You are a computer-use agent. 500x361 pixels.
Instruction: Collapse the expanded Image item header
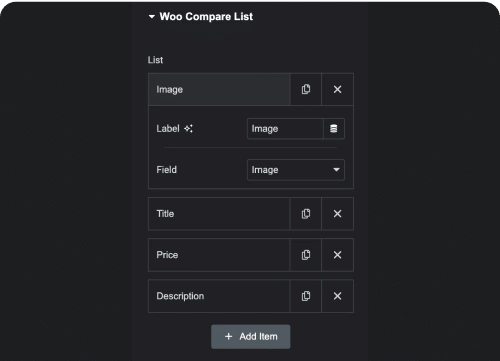point(219,89)
